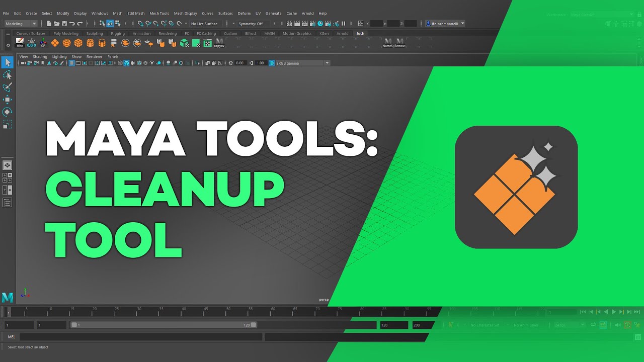
Task: Click the green checker cube UV icon
Action: (x=184, y=43)
